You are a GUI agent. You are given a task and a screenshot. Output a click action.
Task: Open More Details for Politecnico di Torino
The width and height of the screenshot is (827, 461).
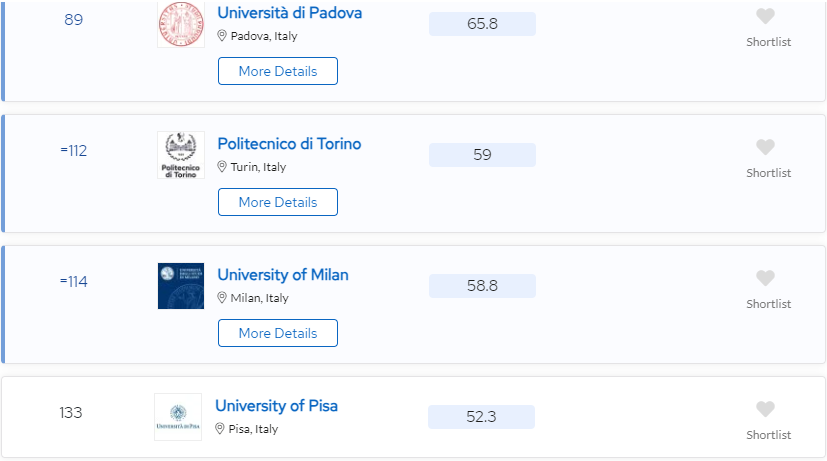point(278,202)
